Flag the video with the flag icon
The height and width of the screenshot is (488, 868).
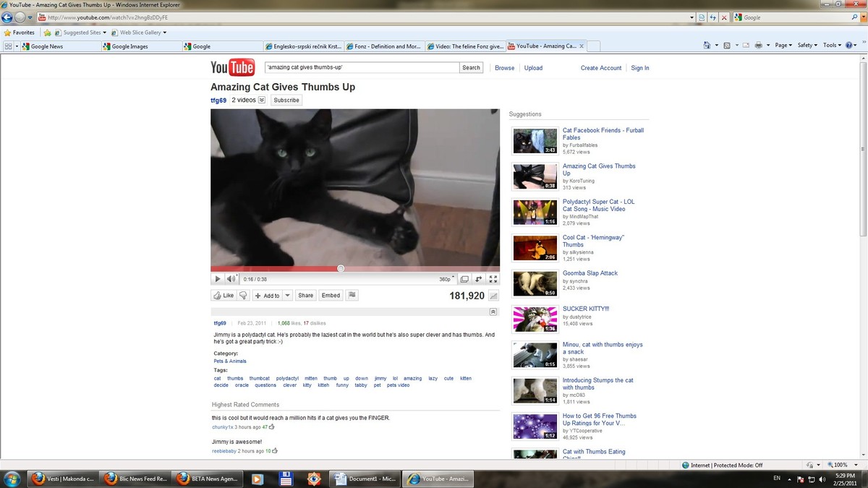352,295
